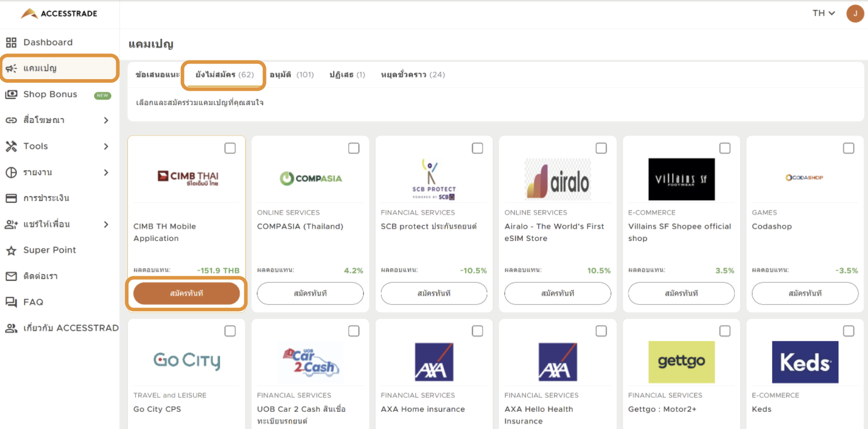
Task: Click the Tools wrench icon
Action: point(11,146)
